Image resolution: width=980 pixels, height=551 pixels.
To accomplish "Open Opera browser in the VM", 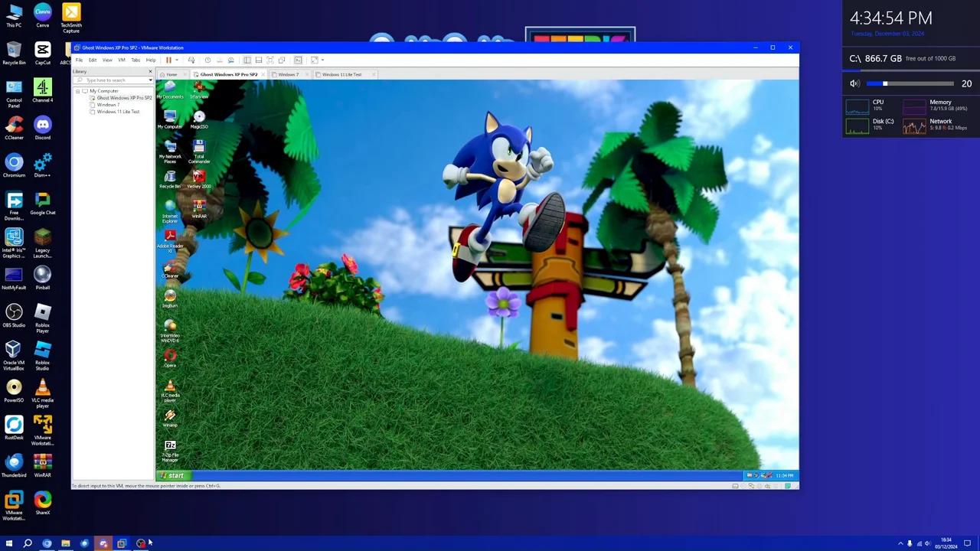I will (x=169, y=357).
